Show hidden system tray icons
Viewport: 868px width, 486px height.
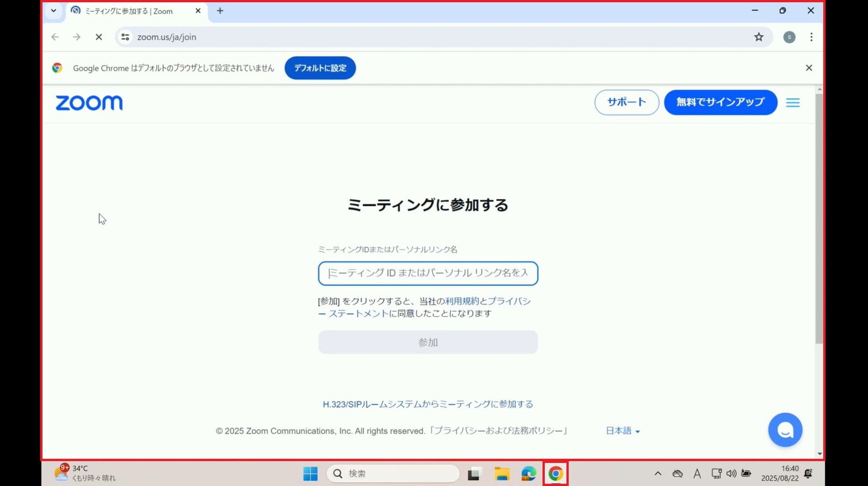[x=658, y=474]
